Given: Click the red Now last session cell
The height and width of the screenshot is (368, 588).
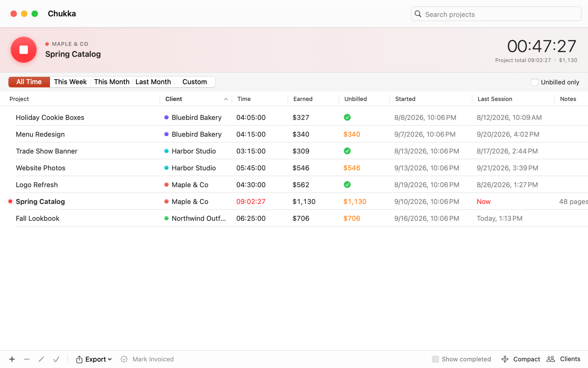Looking at the screenshot, I should [x=484, y=202].
